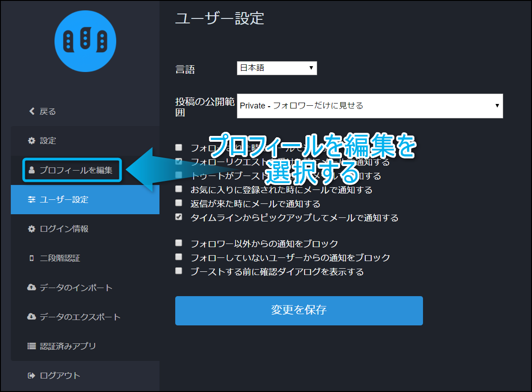Click the cloud upload icon for データのインポート
Viewport: 532px width, 392px height.
click(x=32, y=288)
